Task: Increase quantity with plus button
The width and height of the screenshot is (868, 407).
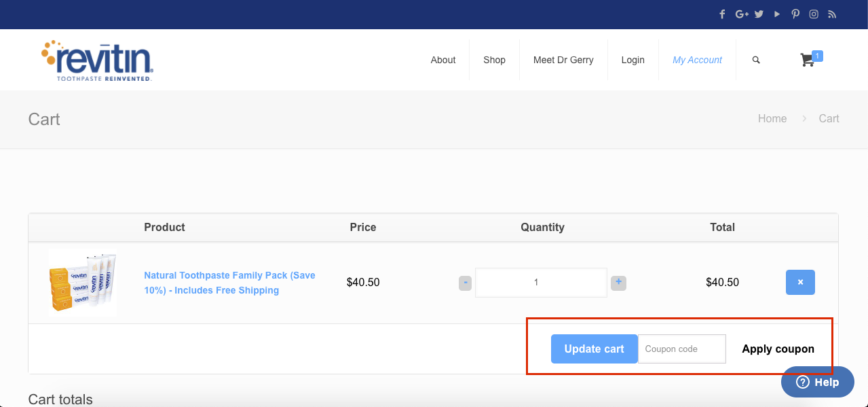Action: (x=618, y=283)
